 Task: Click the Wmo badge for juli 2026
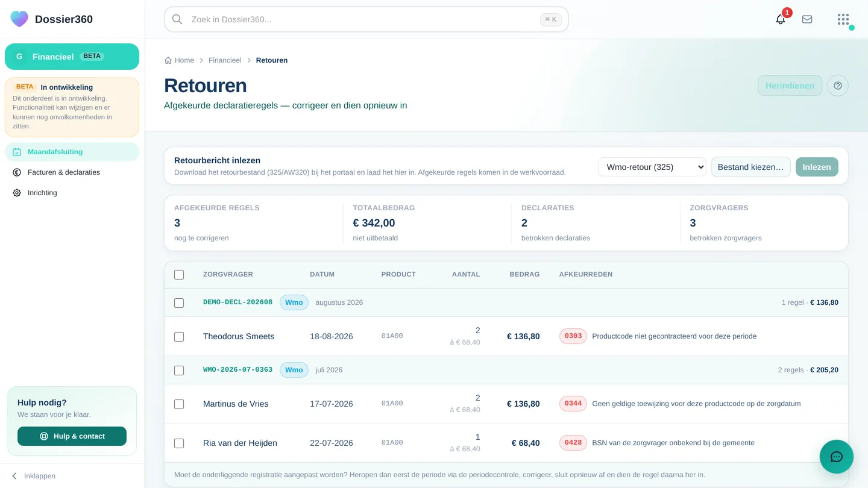pos(294,370)
